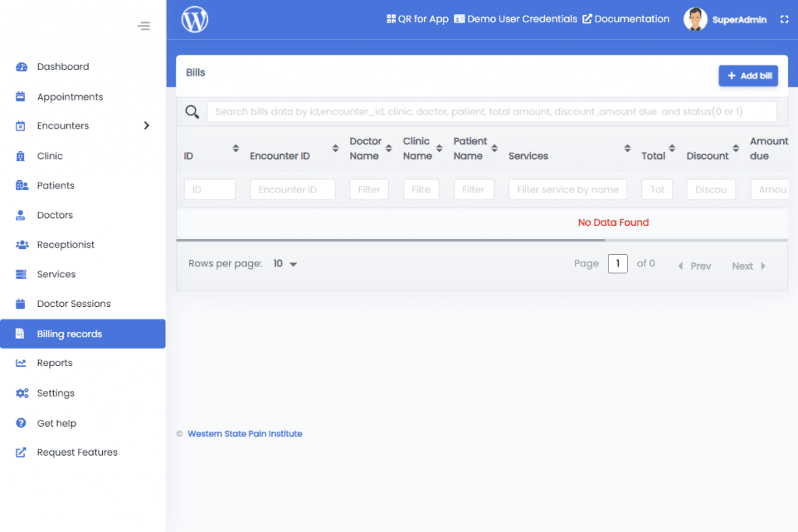
Task: Open Receptionist menu item
Action: click(83, 245)
